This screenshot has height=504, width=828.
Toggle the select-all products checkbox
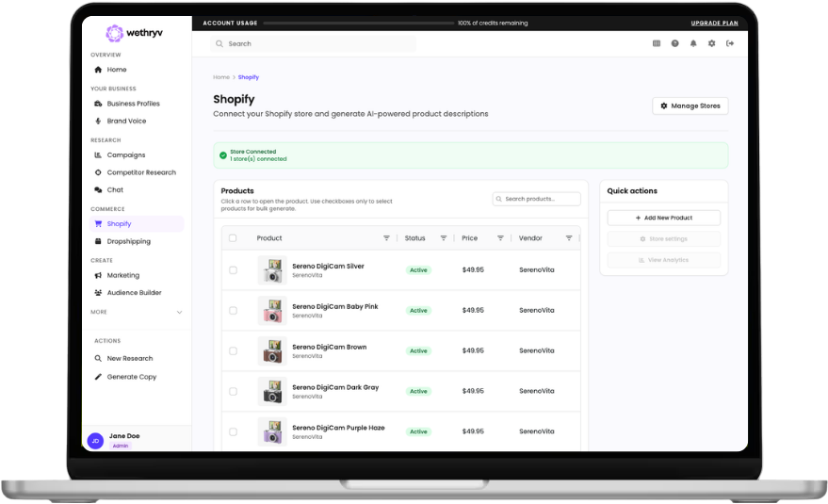233,238
